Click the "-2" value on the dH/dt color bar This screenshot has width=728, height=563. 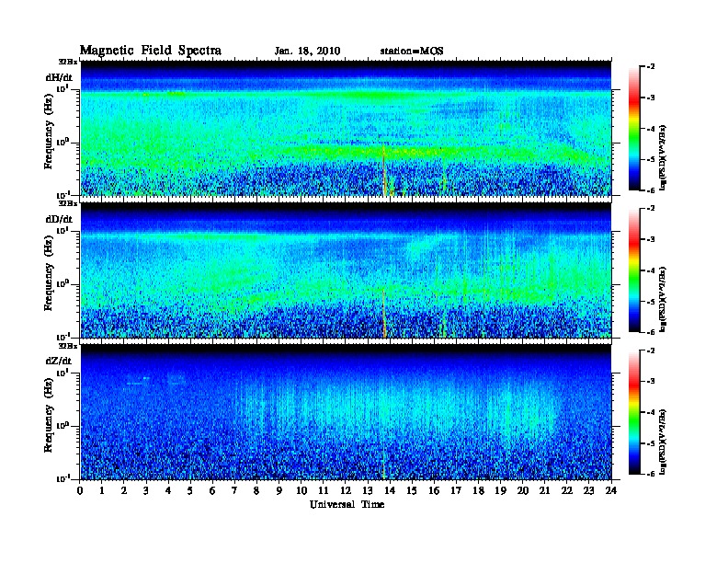[x=651, y=67]
